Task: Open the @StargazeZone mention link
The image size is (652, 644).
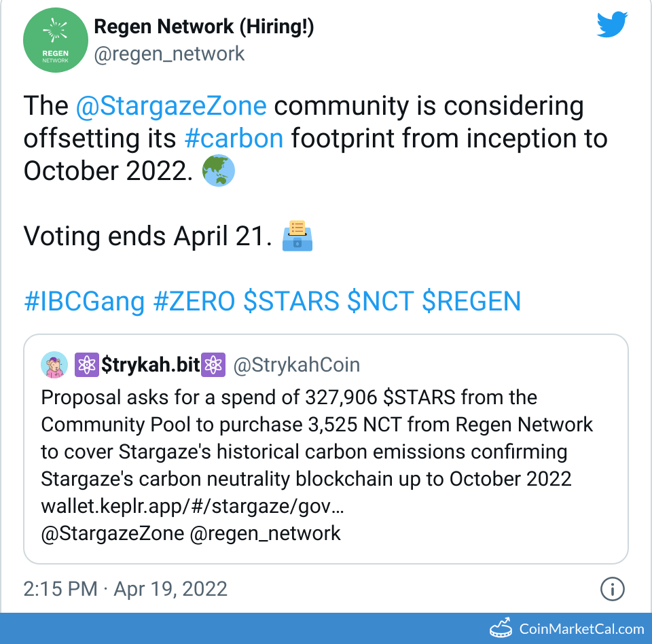Action: 170,107
